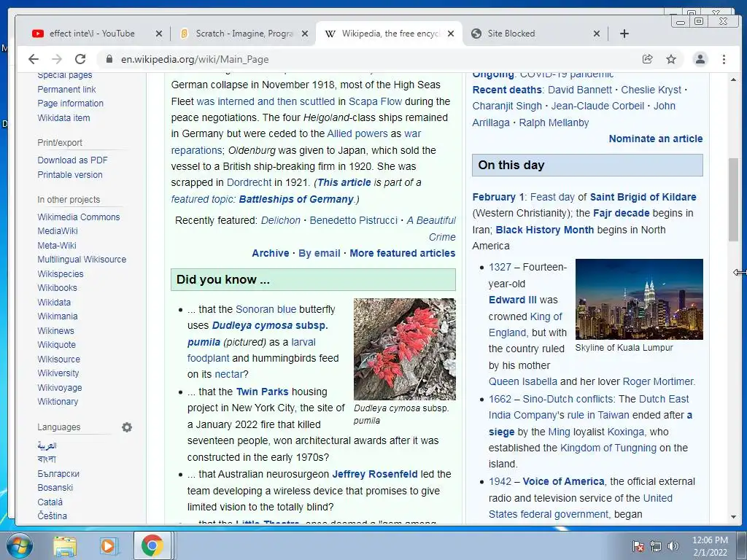Viewport: 747px width, 560px height.
Task: Click the address bar URL field
Action: point(371,59)
